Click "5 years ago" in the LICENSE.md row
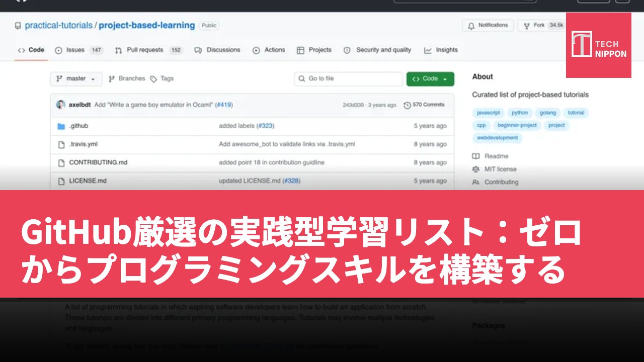 coord(430,181)
